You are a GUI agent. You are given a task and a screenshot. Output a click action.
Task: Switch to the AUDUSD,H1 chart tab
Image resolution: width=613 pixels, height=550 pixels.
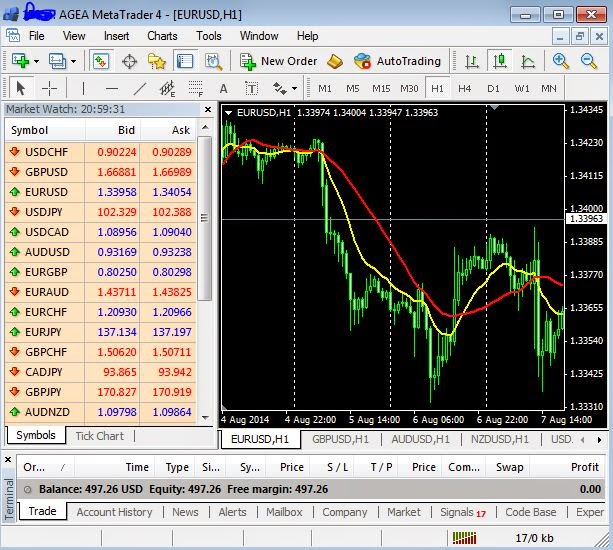point(420,439)
